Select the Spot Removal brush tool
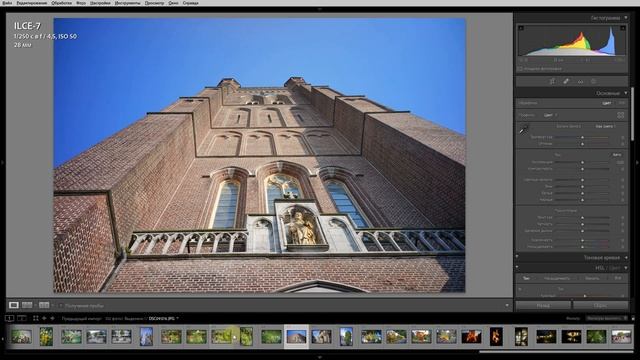The width and height of the screenshot is (640, 360). (x=566, y=81)
